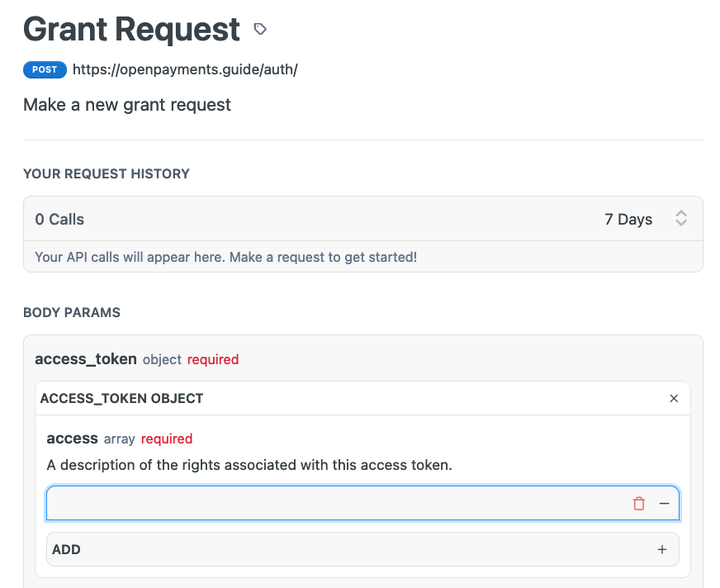Click the 0 Calls counter in request history
Viewport: 720px width, 588px height.
[x=59, y=218]
